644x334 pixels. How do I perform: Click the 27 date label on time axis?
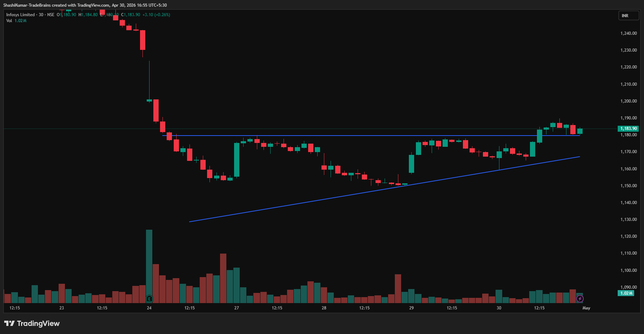click(x=237, y=308)
